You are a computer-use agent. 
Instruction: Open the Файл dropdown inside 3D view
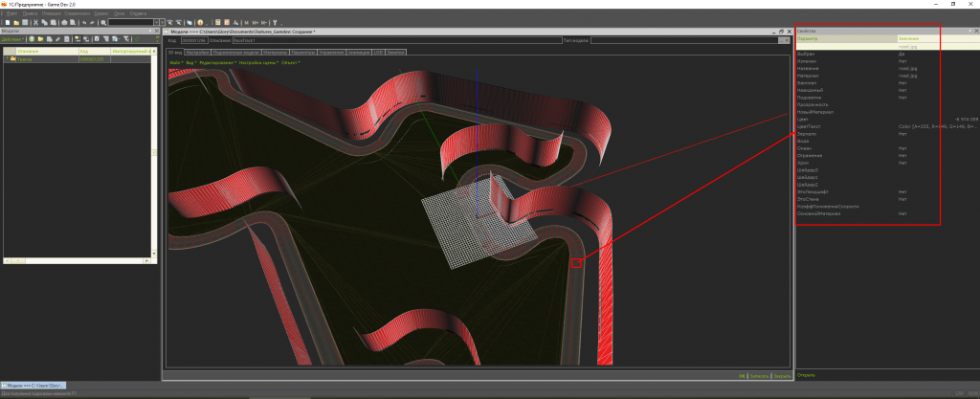[176, 62]
